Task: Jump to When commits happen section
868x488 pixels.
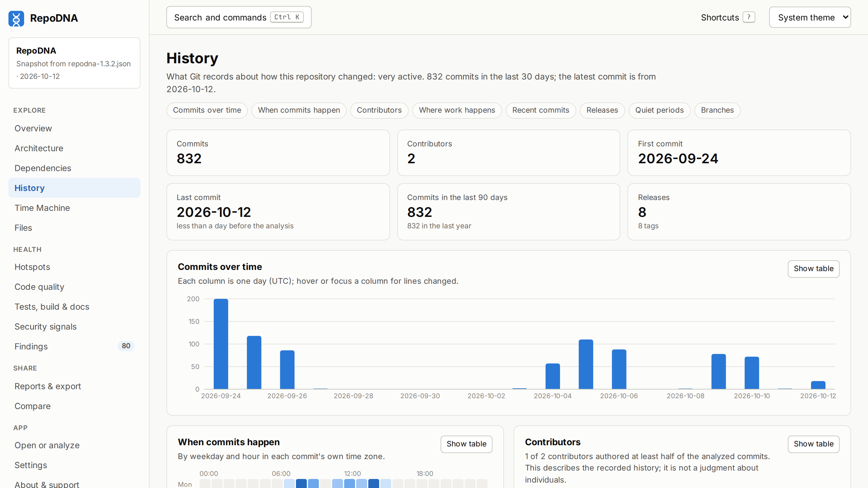Action: pyautogui.click(x=299, y=110)
